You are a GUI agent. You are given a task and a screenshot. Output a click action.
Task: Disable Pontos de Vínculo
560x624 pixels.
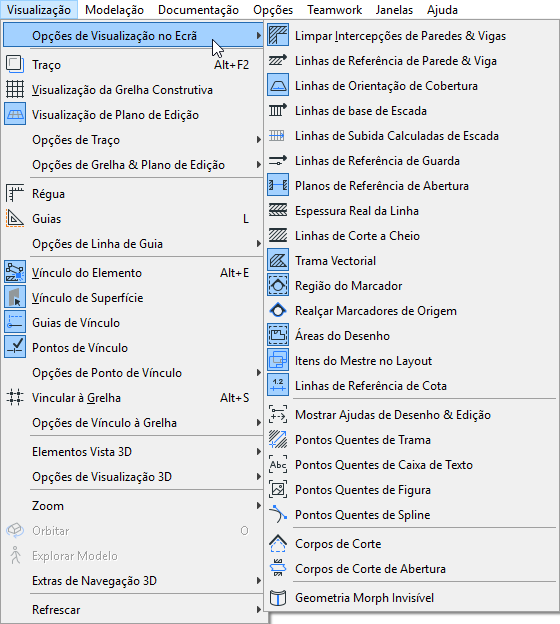[x=133, y=348]
